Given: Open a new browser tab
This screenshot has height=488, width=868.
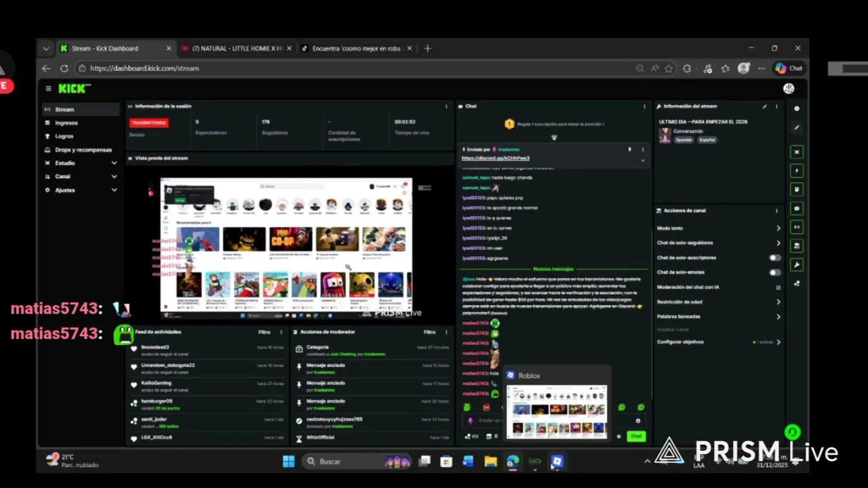Looking at the screenshot, I should coord(427,48).
